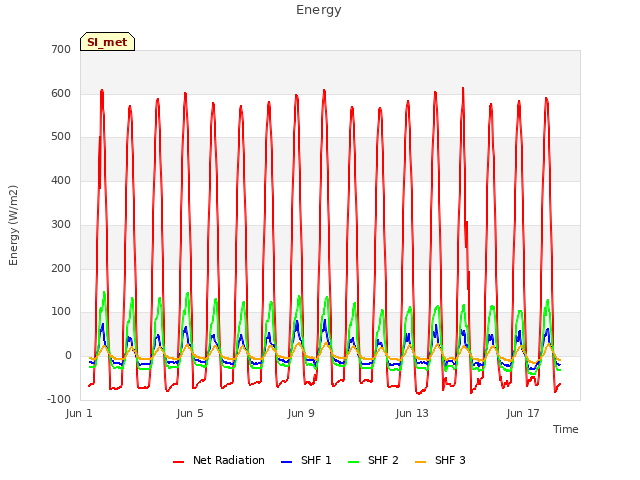
Task: Click the Jun 9 x-axis tick label
Action: 301,413
